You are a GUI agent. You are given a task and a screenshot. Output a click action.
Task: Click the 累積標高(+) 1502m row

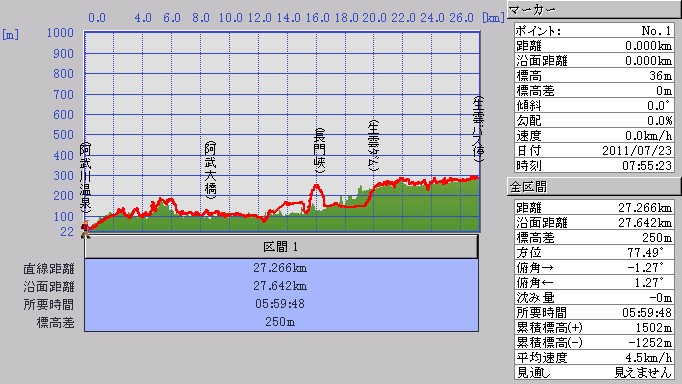594,327
